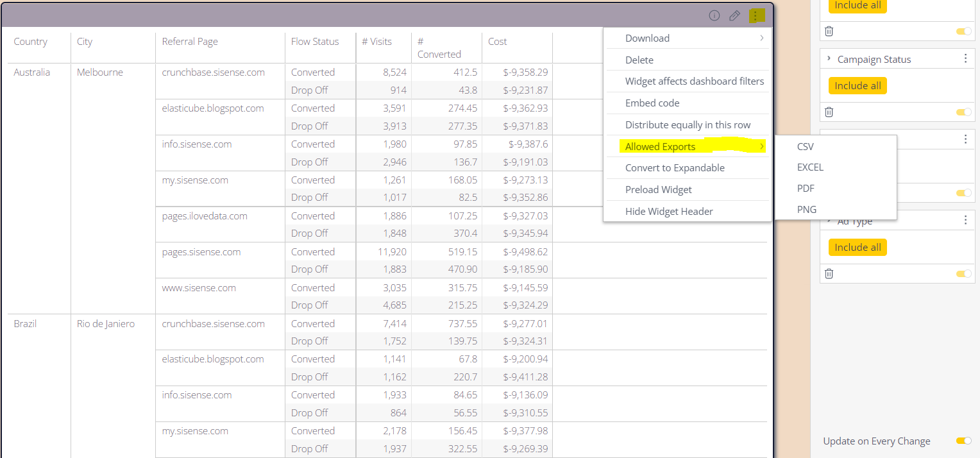Collapse the Campaign Status filter chevron
Screen dimensions: 980x458
[x=829, y=58]
